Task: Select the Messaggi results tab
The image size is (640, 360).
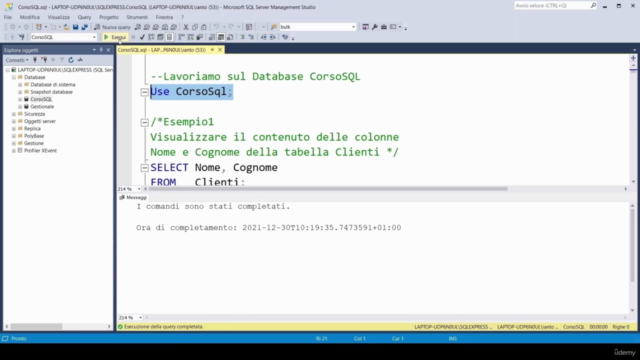Action: 133,198
